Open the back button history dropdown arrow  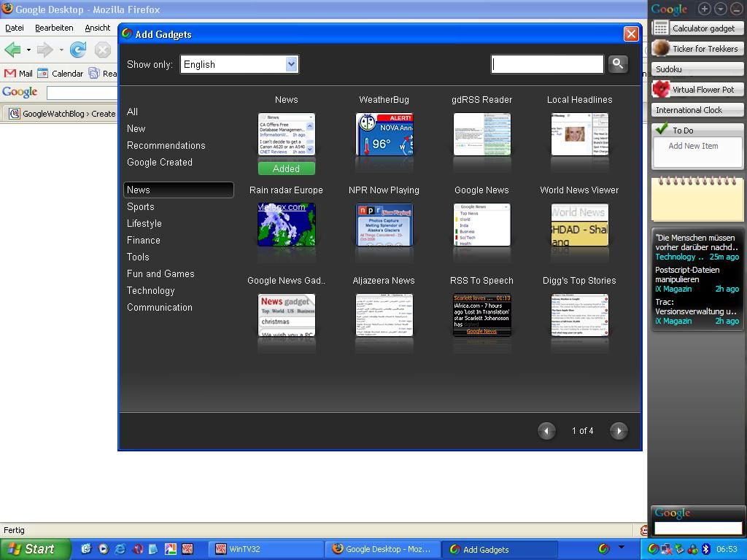pos(28,50)
